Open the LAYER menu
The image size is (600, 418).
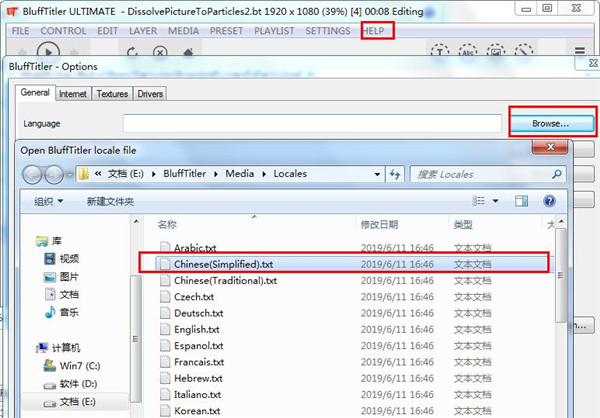pyautogui.click(x=143, y=31)
